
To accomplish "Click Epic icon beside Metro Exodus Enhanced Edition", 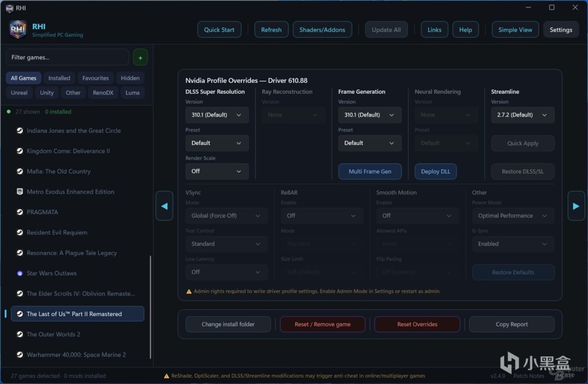I will pyautogui.click(x=20, y=192).
